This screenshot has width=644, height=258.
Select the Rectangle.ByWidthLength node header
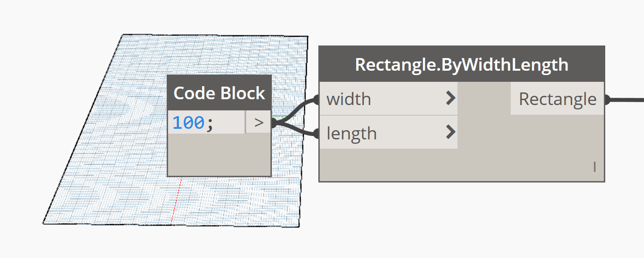tap(462, 64)
